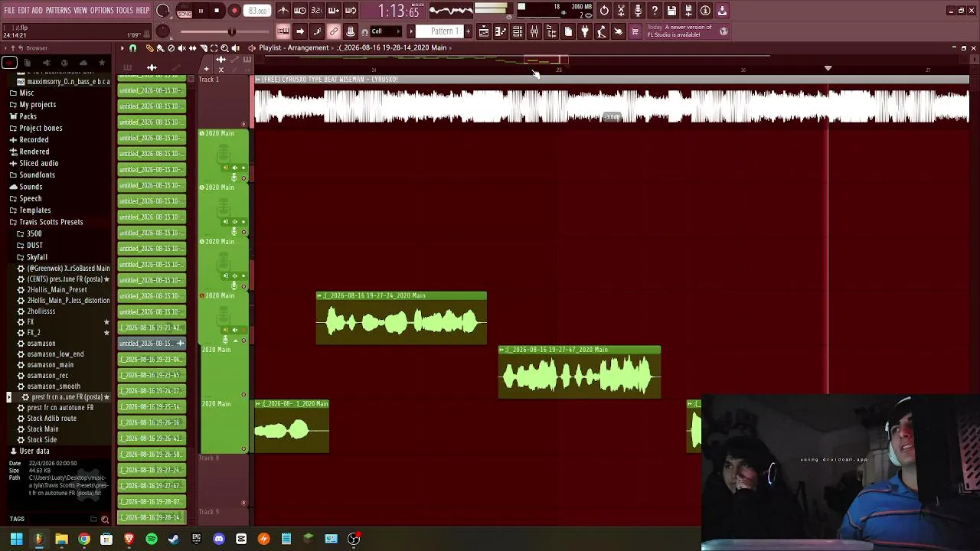Open OBS Studio from the taskbar

tap(354, 539)
